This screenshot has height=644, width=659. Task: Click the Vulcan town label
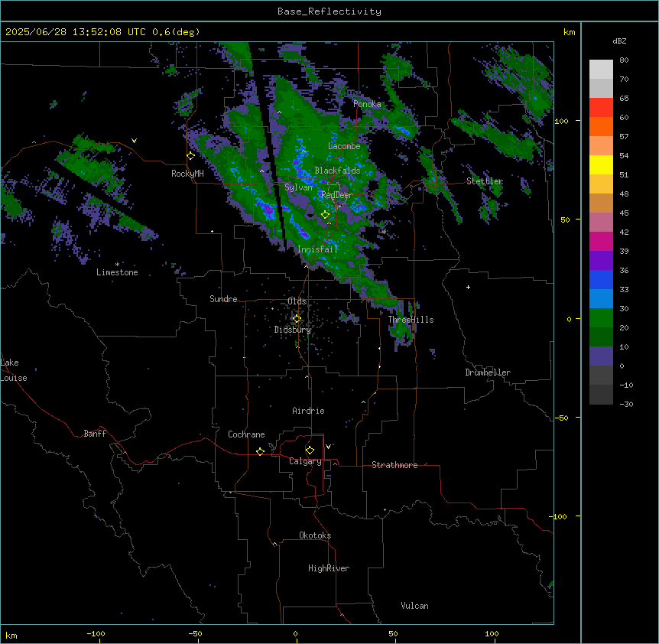pos(414,606)
